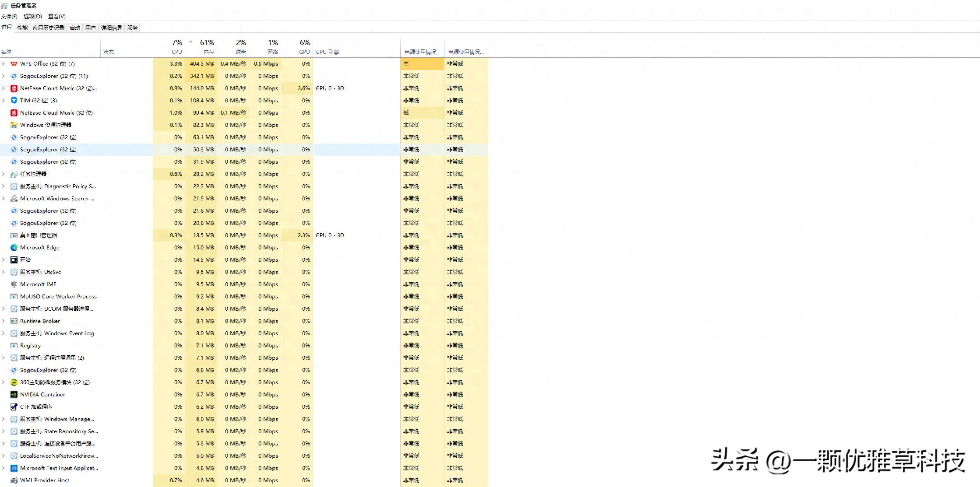Select the NVIDIA Container icon
This screenshot has width=980, height=487.
pos(14,394)
